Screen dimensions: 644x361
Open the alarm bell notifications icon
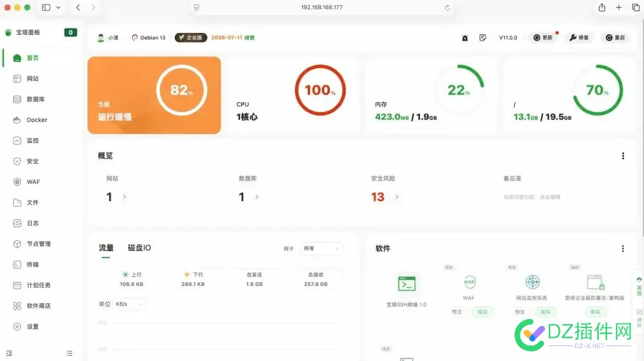tap(465, 38)
